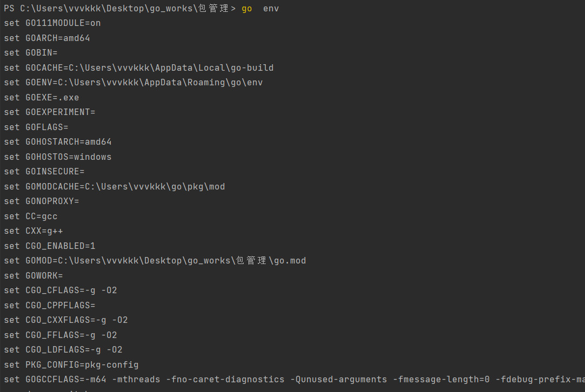Viewport: 585px width, 392px height.
Task: Click the GOARCH=amd64 line
Action: click(x=47, y=38)
